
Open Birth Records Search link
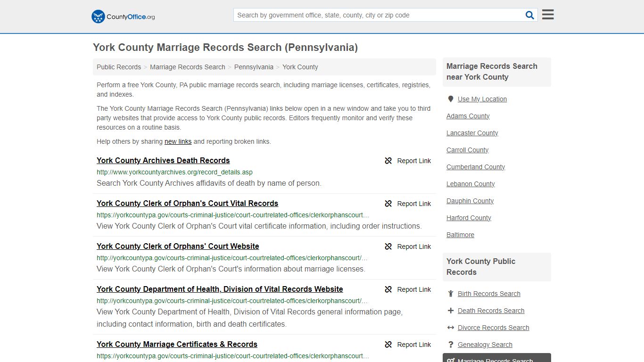pos(489,294)
